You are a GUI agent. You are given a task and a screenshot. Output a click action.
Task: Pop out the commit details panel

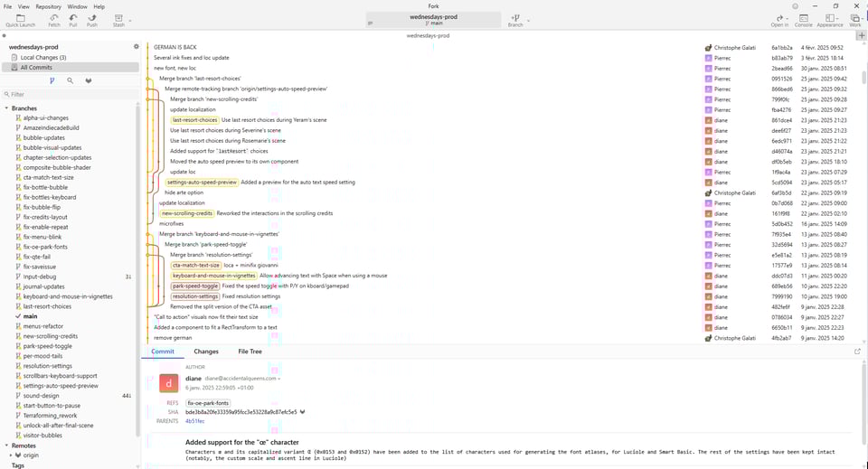click(857, 352)
